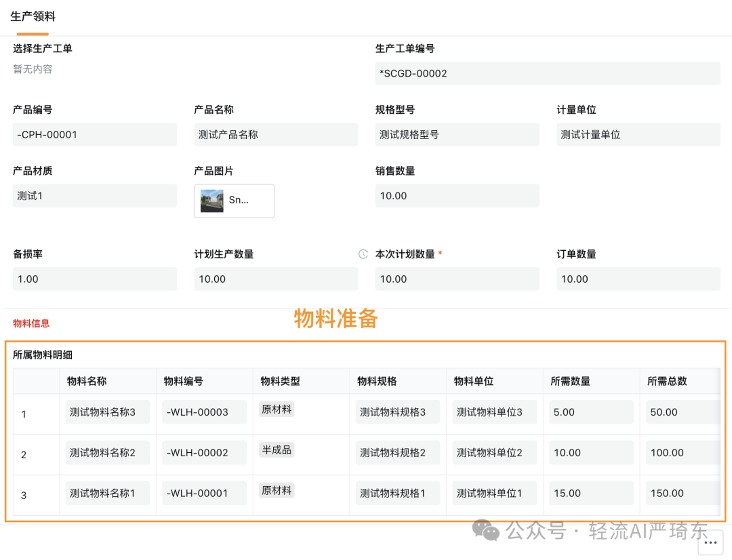Select the 订单数量 field showing 10.00
The width and height of the screenshot is (732, 560).
point(638,279)
